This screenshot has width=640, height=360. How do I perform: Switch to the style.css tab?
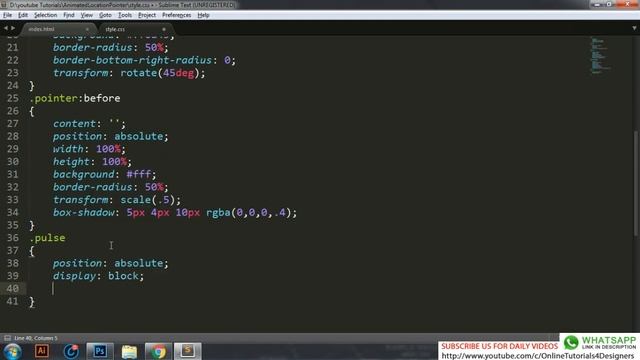tap(115, 29)
